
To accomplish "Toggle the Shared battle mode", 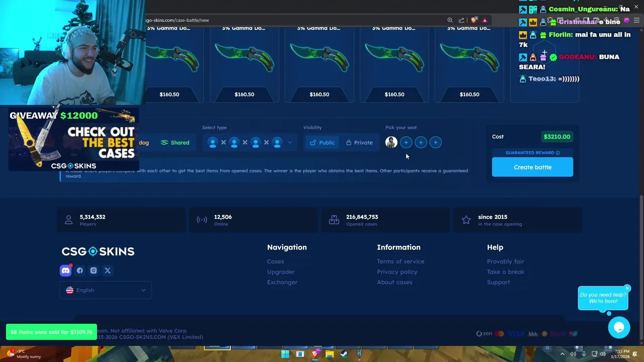I will tap(175, 142).
